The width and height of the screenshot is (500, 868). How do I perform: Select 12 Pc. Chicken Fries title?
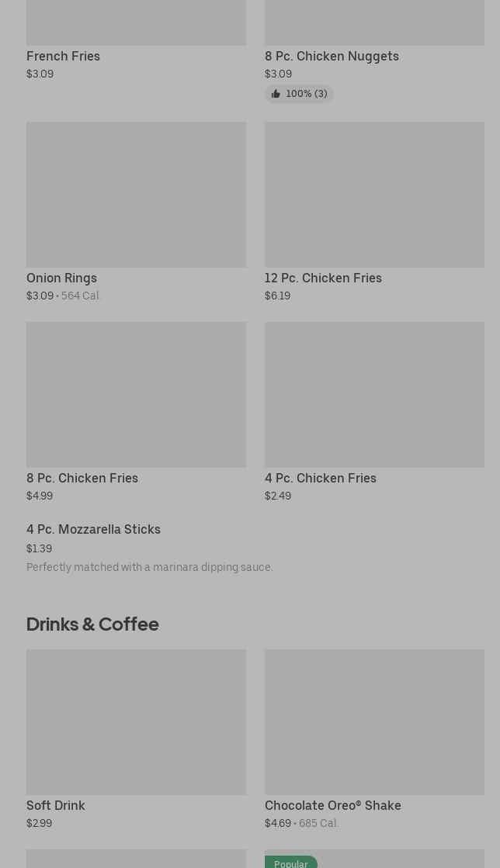[323, 278]
